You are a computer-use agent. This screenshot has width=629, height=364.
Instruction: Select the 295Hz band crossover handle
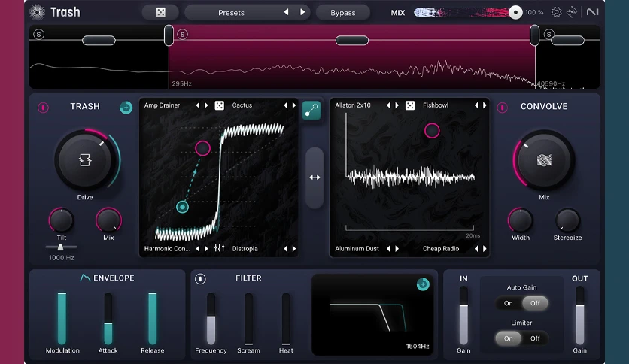click(169, 35)
